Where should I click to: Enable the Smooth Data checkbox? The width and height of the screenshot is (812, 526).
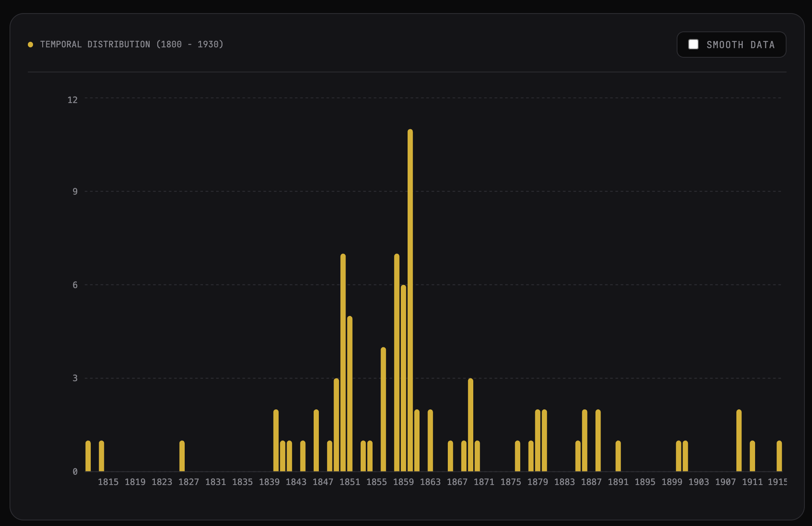[693, 45]
